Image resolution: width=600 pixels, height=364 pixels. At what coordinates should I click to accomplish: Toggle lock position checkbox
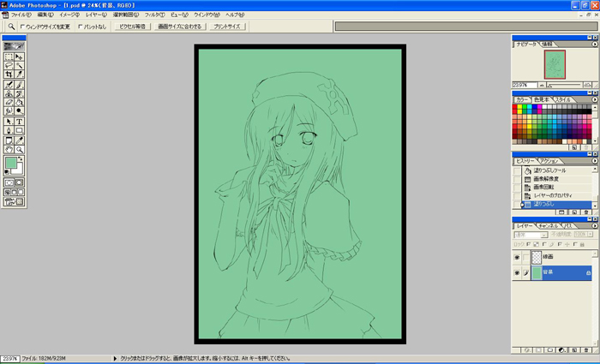click(x=560, y=244)
